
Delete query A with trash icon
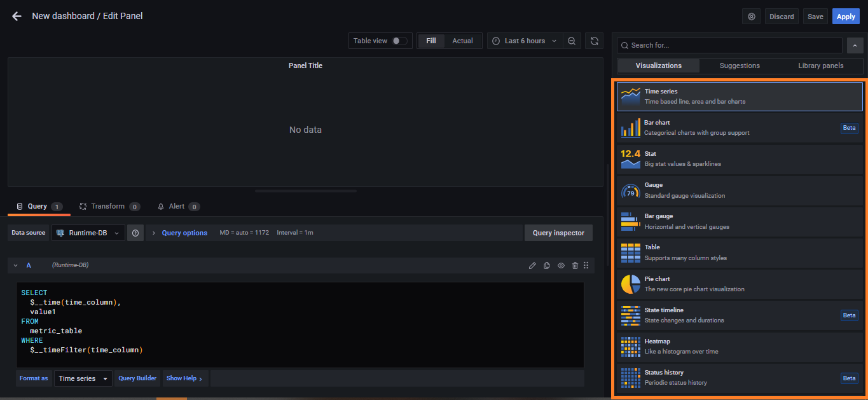tap(575, 265)
